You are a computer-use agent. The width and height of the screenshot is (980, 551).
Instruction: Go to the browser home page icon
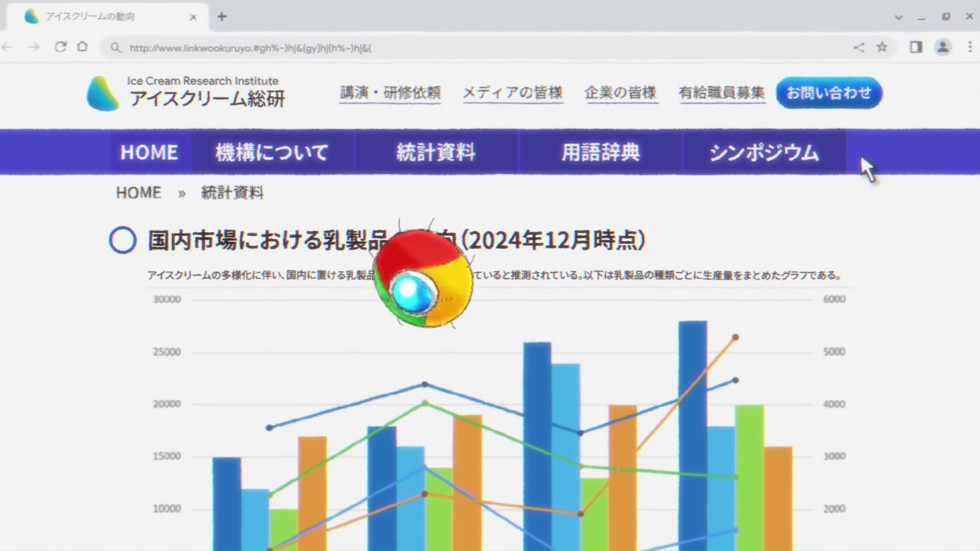click(x=83, y=47)
